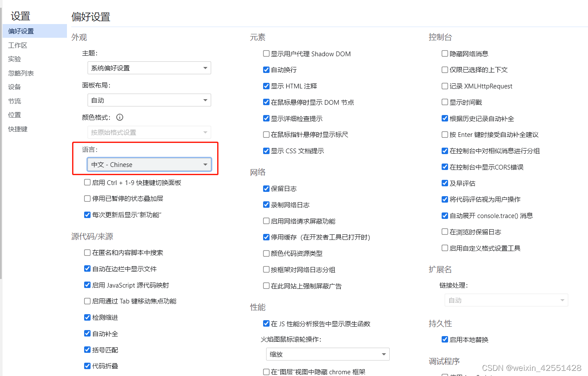Enable 启用网络请求屏蔽功能
The height and width of the screenshot is (376, 588).
coord(266,221)
